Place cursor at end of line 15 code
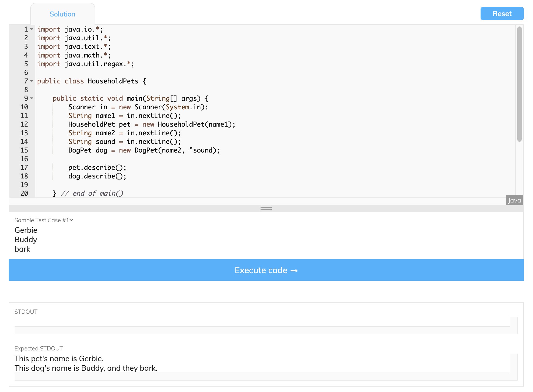 [x=220, y=150]
